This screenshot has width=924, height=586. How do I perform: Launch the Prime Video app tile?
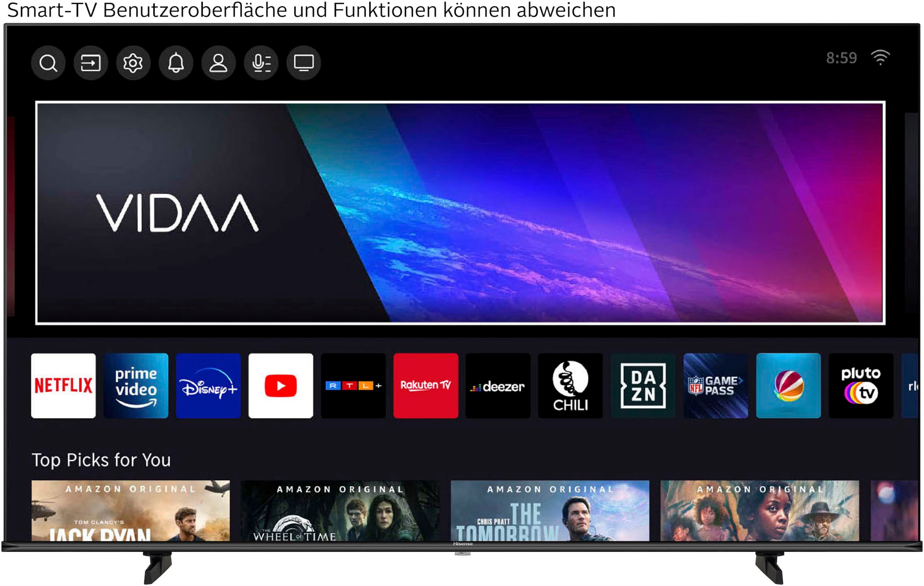tap(136, 385)
